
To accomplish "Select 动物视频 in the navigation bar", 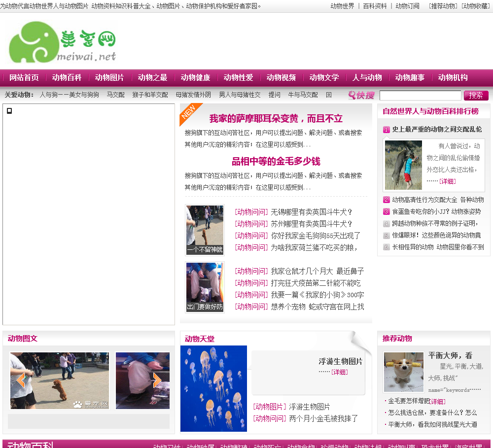I will coord(281,78).
